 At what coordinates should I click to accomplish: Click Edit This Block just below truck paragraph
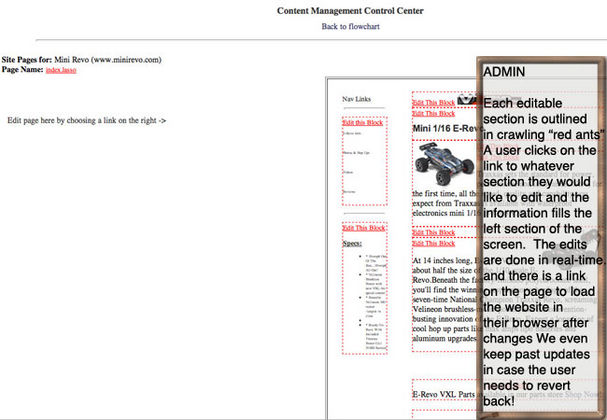[x=433, y=232]
